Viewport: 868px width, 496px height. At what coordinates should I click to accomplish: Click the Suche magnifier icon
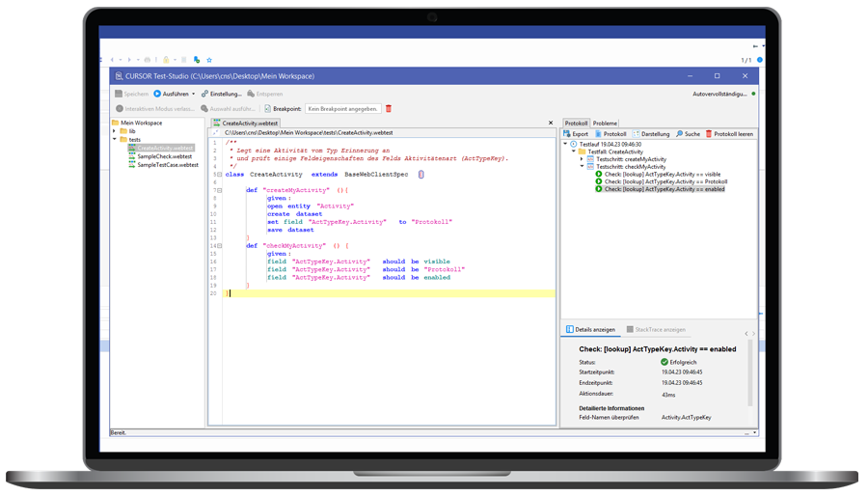[x=680, y=134]
